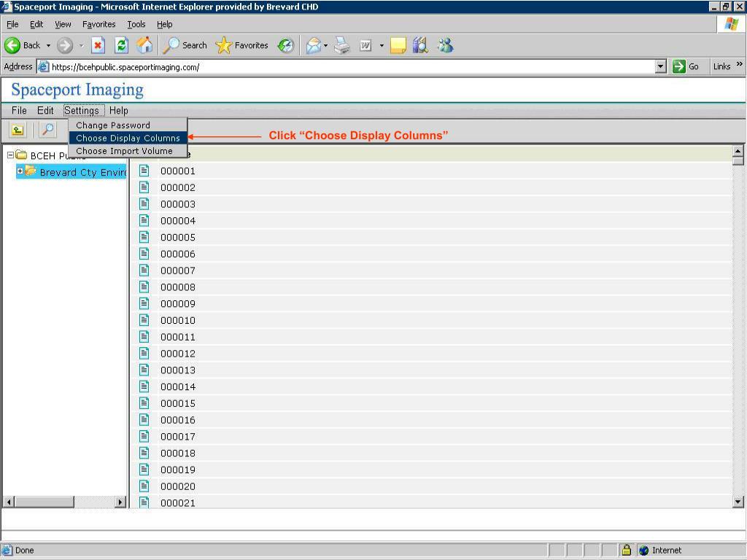This screenshot has height=560, width=747.
Task: Click the Edit with Word icon
Action: (365, 45)
